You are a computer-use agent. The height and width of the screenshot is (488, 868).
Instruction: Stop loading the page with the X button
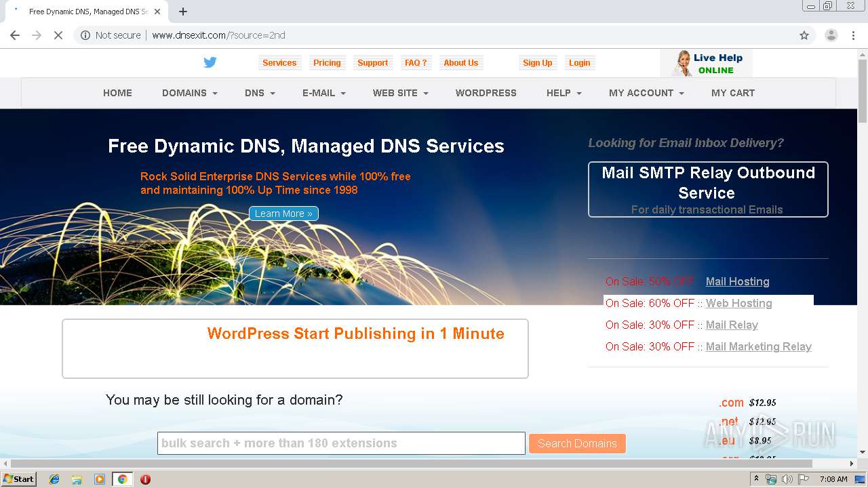click(x=58, y=35)
